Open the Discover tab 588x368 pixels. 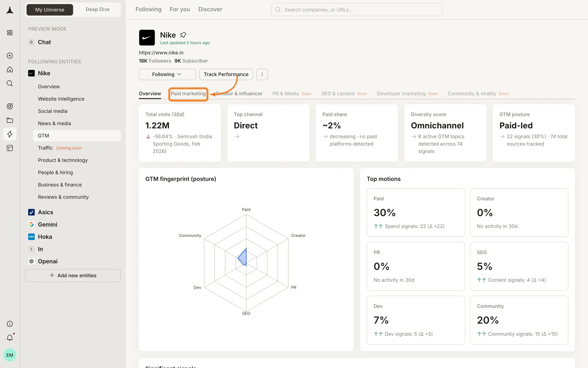click(x=210, y=9)
